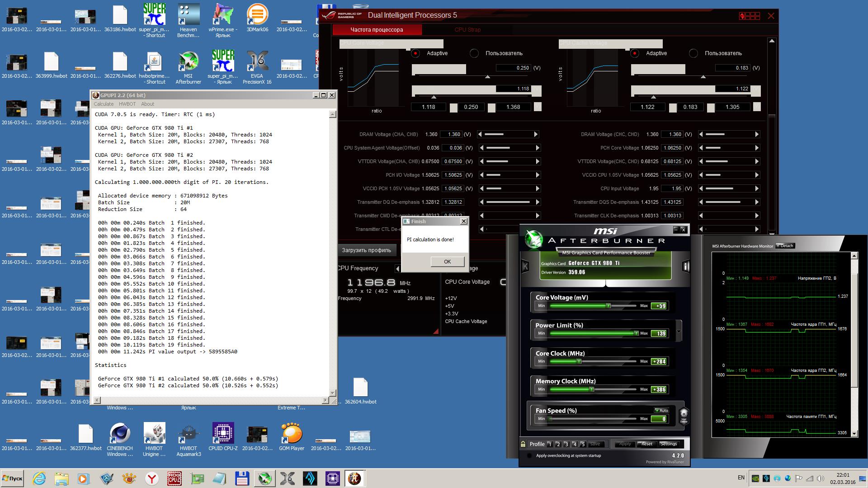Open Windows Explorer folder on taskbar
This screenshot has width=868, height=488.
(61, 478)
